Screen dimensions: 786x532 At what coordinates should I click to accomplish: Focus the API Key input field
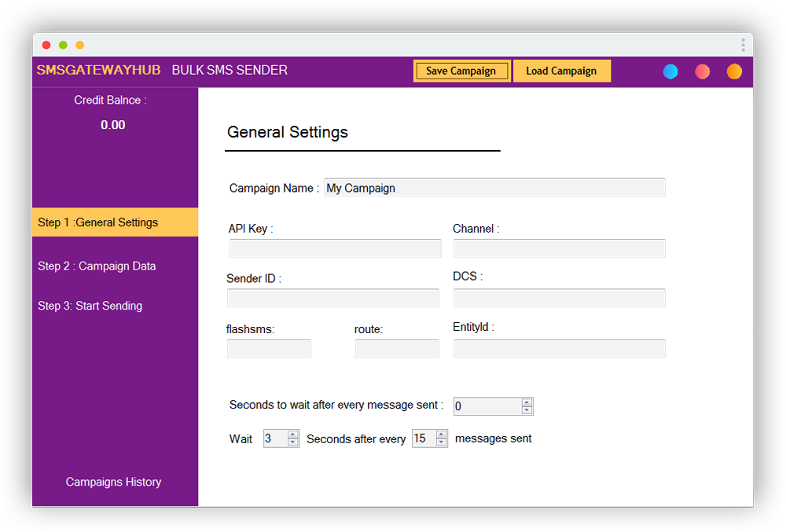point(335,248)
